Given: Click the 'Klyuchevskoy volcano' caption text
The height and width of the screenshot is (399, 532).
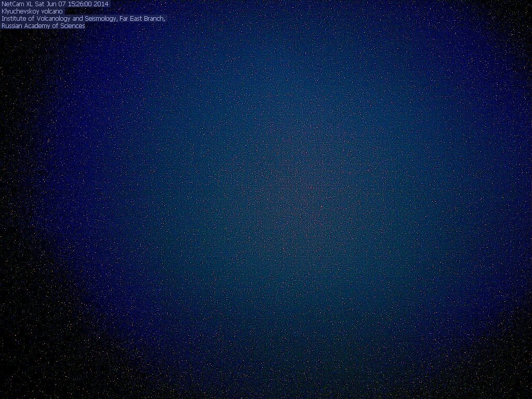Looking at the screenshot, I should tap(32, 11).
